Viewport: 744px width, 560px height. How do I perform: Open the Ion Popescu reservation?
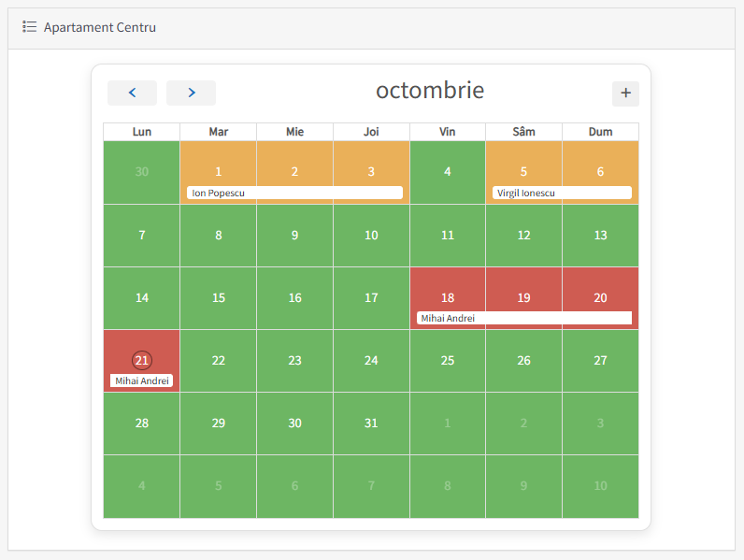tap(294, 193)
